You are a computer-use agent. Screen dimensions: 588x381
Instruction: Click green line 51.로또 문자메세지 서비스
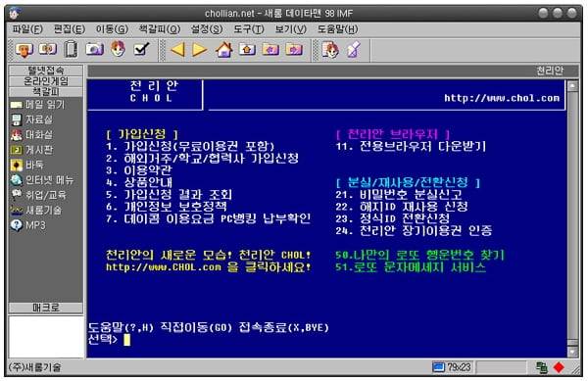point(411,267)
